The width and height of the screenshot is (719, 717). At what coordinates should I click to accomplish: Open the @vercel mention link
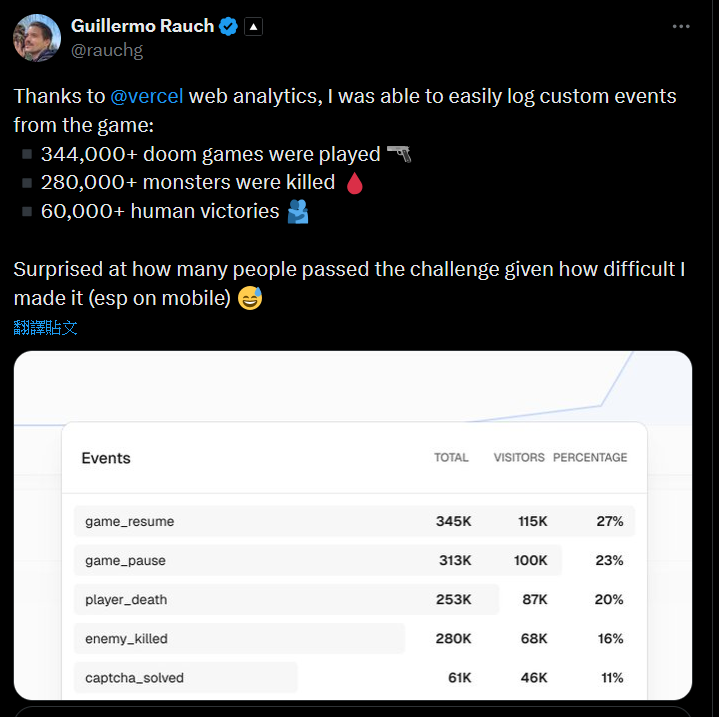click(x=147, y=97)
